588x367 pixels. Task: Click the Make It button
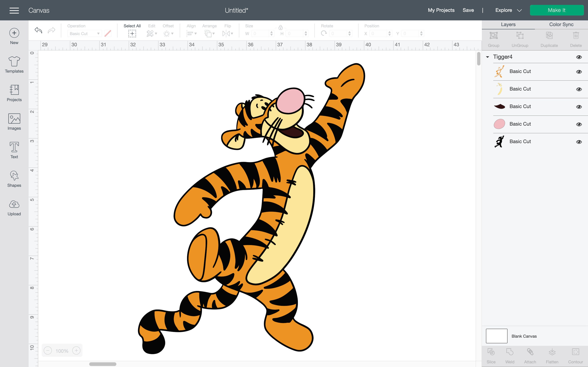tap(557, 10)
